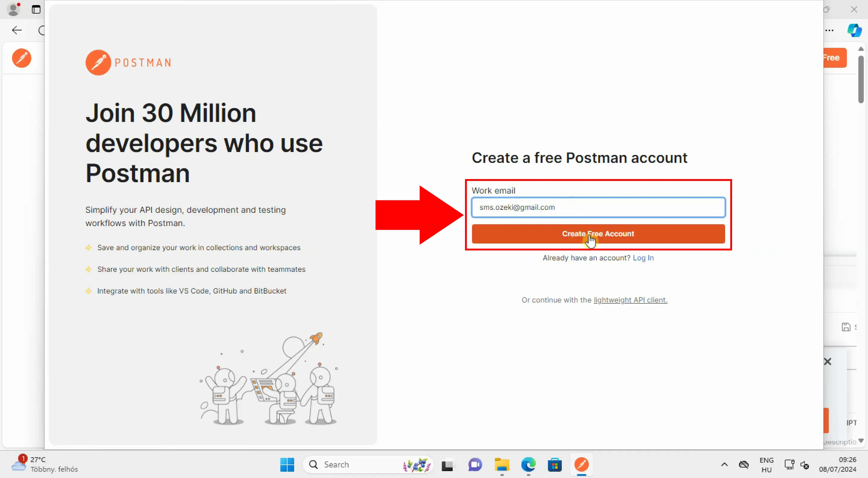Image resolution: width=868 pixels, height=478 pixels.
Task: Open Postman home via orange icon
Action: tap(21, 57)
